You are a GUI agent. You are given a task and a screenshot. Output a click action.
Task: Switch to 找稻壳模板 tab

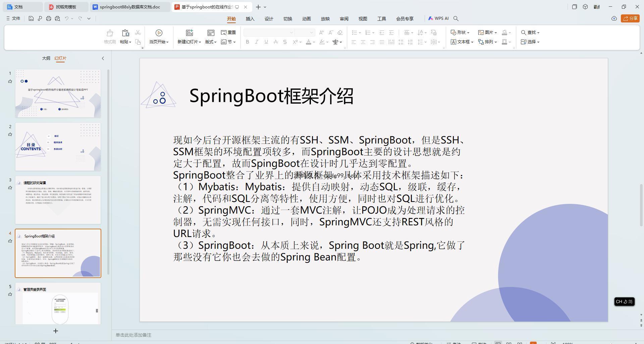coord(66,7)
